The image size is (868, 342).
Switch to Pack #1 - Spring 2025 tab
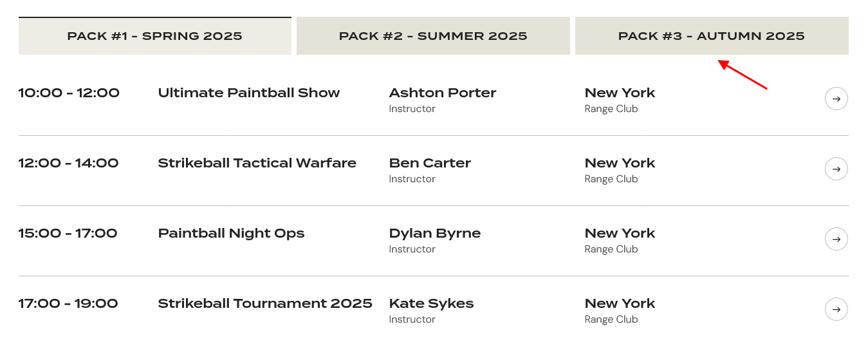155,36
